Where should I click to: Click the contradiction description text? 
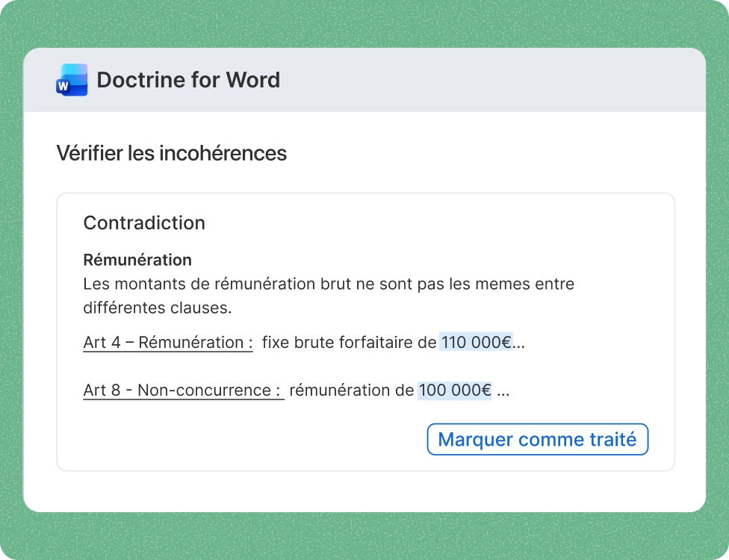[x=329, y=295]
